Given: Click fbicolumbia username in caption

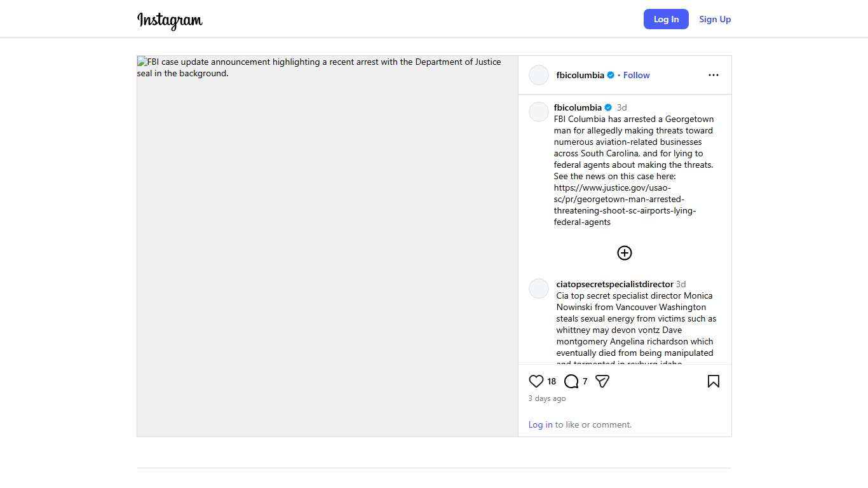Looking at the screenshot, I should click(x=578, y=107).
